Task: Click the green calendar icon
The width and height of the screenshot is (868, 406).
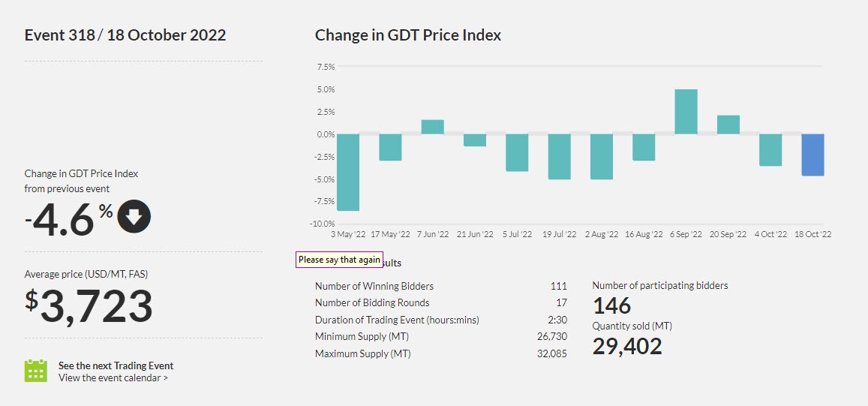Action: [35, 371]
